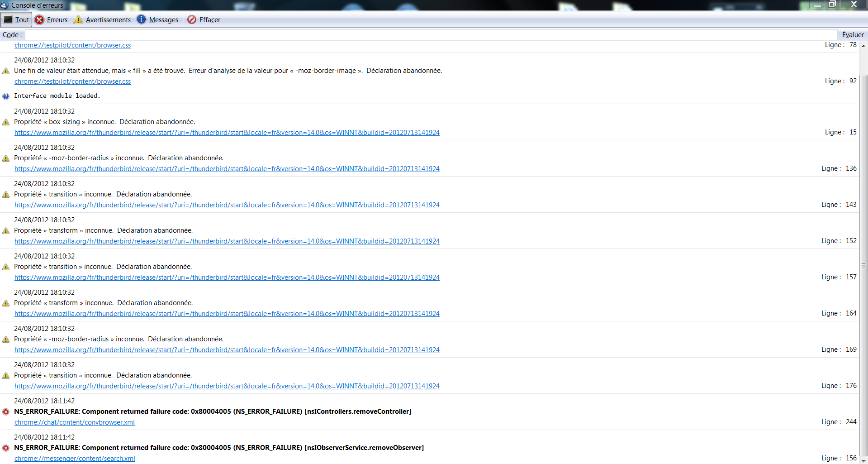The width and height of the screenshot is (868, 464).
Task: Restore down the Console d'erreurs window
Action: [x=831, y=5]
